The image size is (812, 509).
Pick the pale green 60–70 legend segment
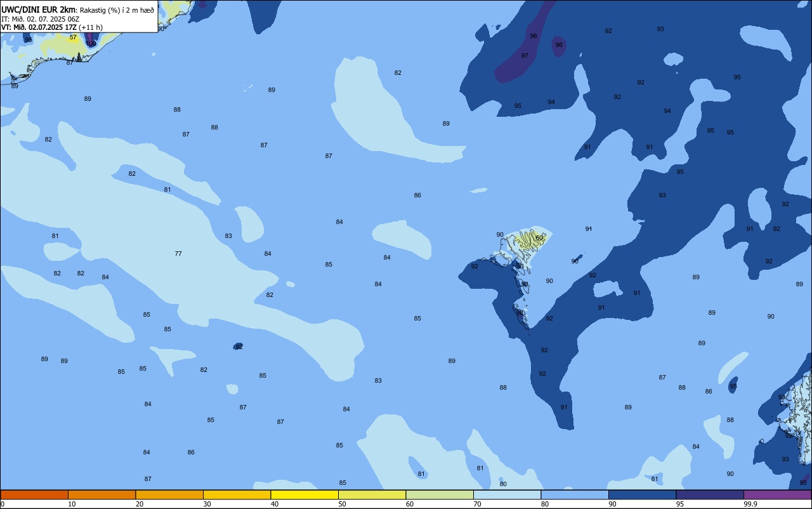tap(440, 494)
